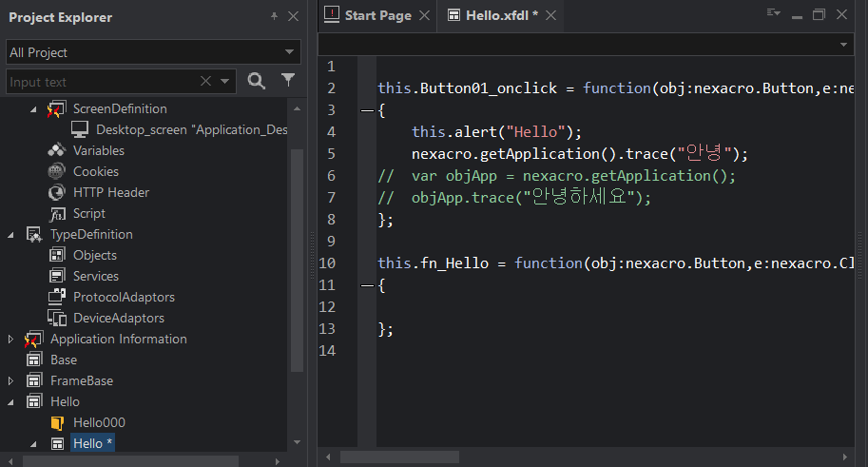Select the Hello000 tree item
This screenshot has height=467, width=868.
(99, 422)
